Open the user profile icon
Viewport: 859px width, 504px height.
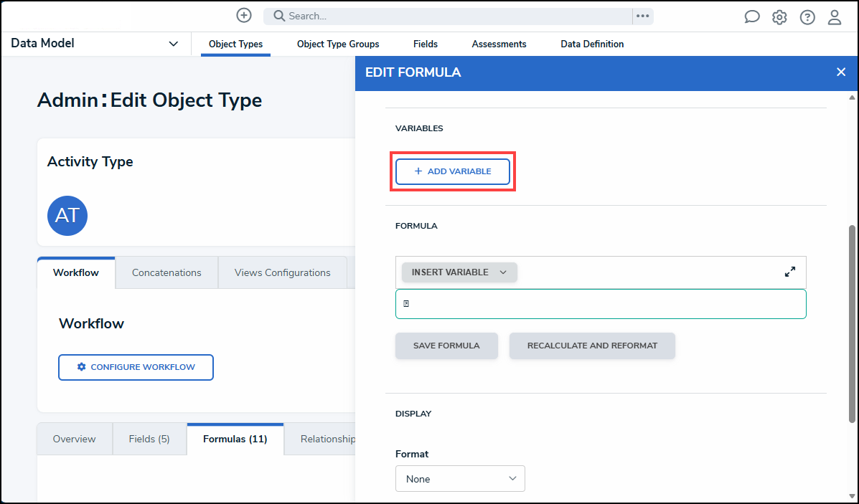click(x=835, y=17)
